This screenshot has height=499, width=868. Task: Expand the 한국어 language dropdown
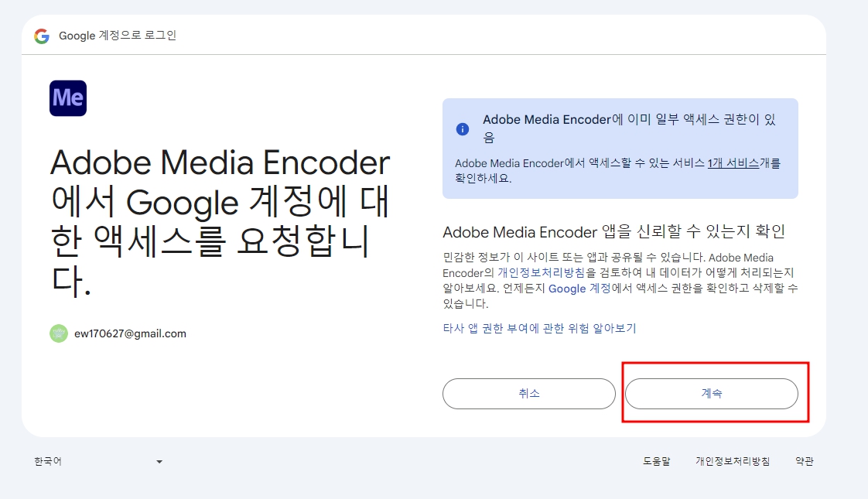pyautogui.click(x=98, y=461)
